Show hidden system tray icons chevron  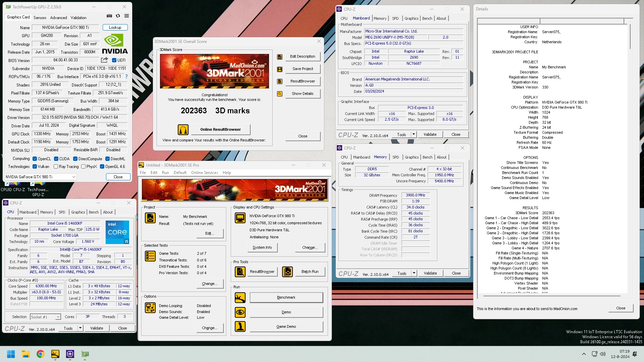(584, 354)
